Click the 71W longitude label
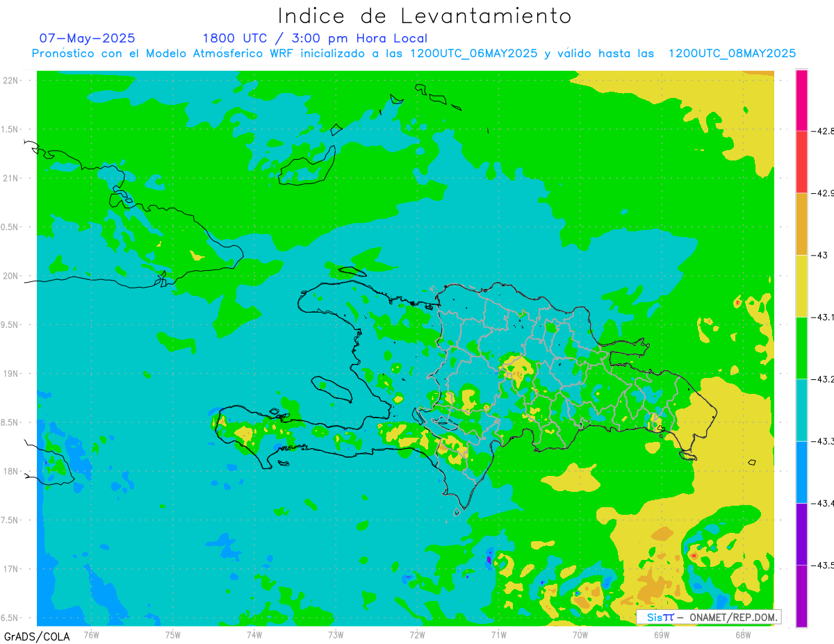 point(498,635)
